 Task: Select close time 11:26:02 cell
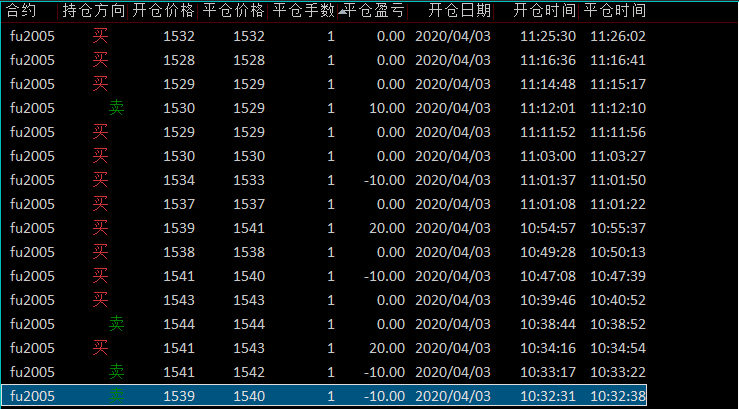pyautogui.click(x=618, y=36)
